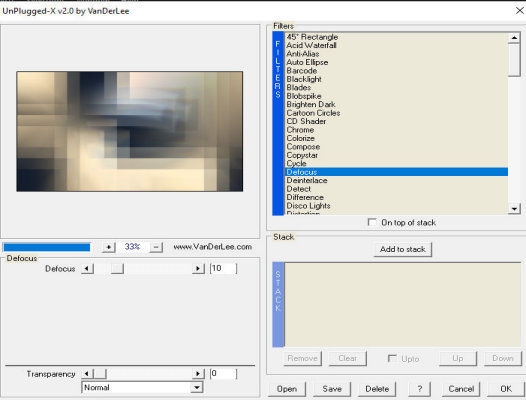Click filters list scroll down arrow

coord(514,208)
